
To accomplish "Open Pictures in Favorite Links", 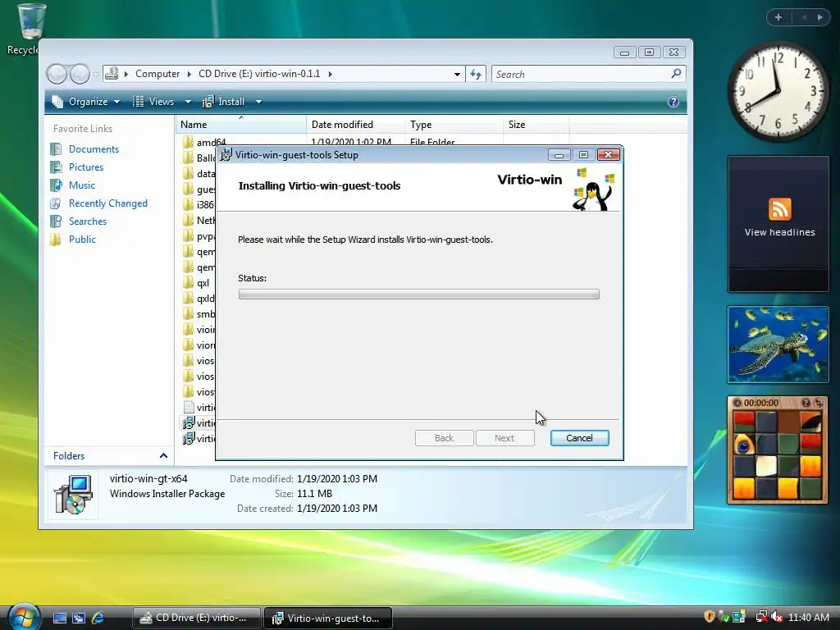I will pyautogui.click(x=85, y=167).
